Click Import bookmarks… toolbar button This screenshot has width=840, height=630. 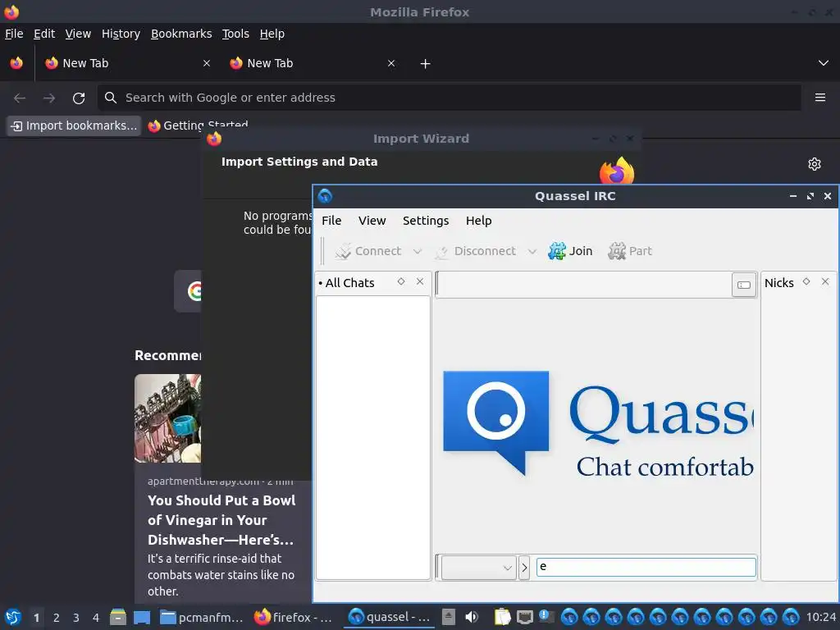[x=74, y=126]
